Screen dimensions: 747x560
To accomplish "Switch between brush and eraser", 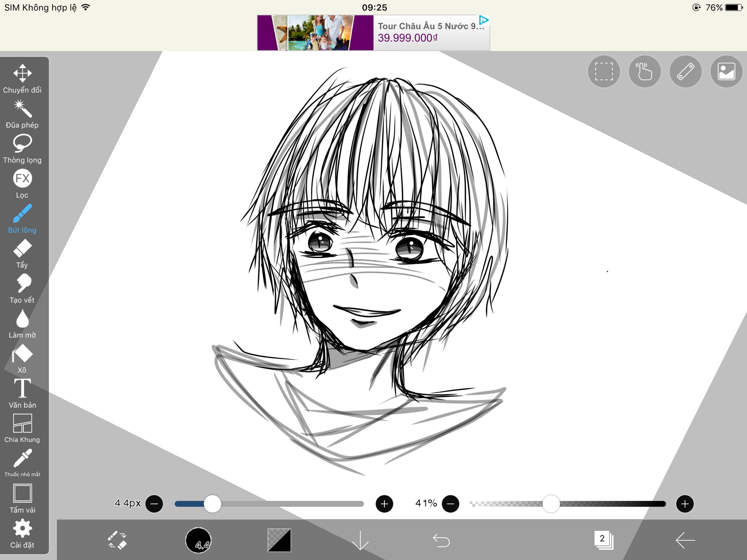I will [x=117, y=540].
